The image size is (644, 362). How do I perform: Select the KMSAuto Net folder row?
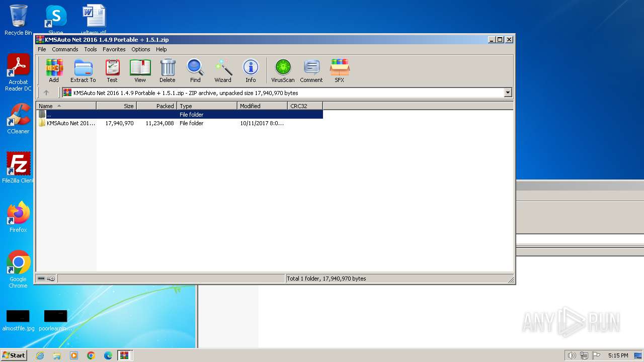(x=179, y=123)
